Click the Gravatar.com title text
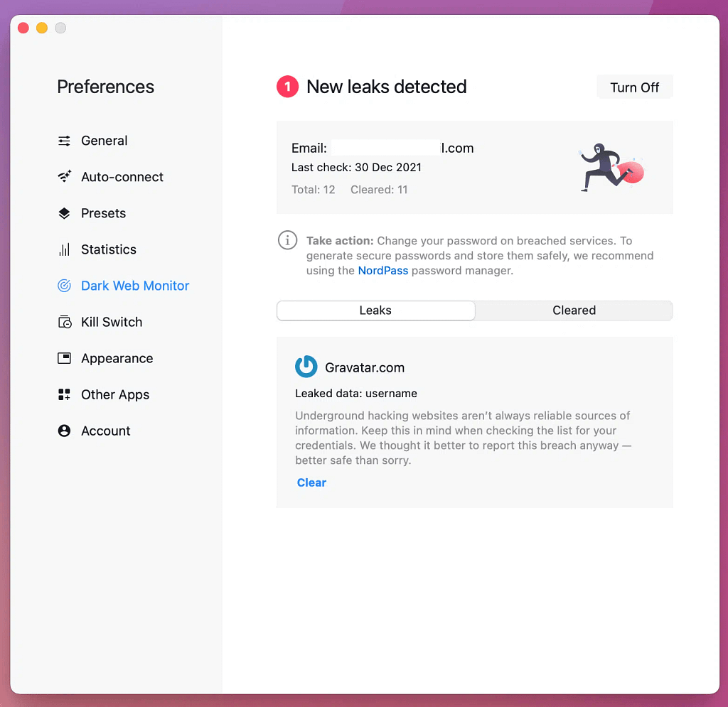This screenshot has width=728, height=707. pos(365,367)
